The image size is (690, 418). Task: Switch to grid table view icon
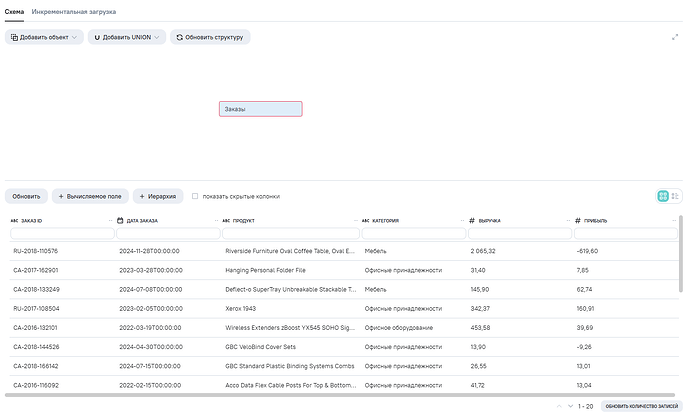662,196
